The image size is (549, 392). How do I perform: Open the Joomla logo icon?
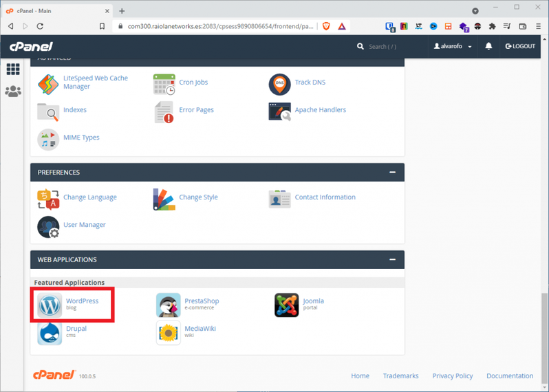(287, 305)
